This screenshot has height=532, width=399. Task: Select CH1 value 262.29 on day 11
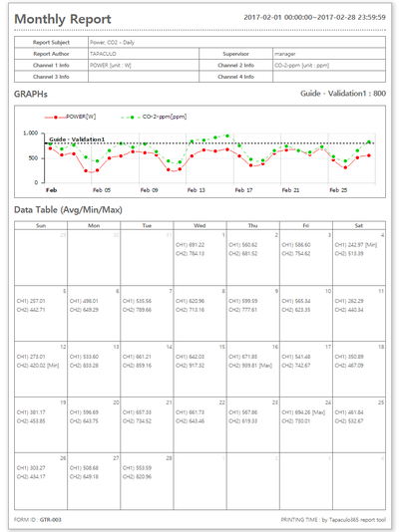click(349, 301)
